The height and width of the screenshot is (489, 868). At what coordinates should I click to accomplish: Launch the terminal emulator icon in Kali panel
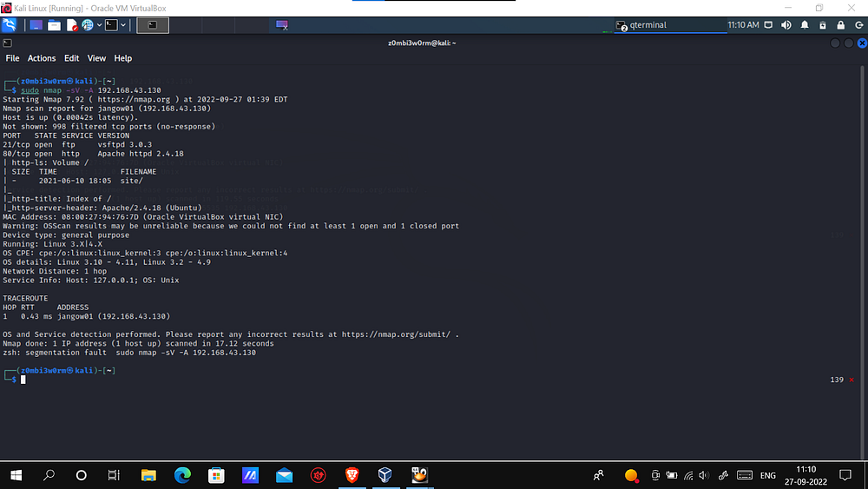(110, 25)
